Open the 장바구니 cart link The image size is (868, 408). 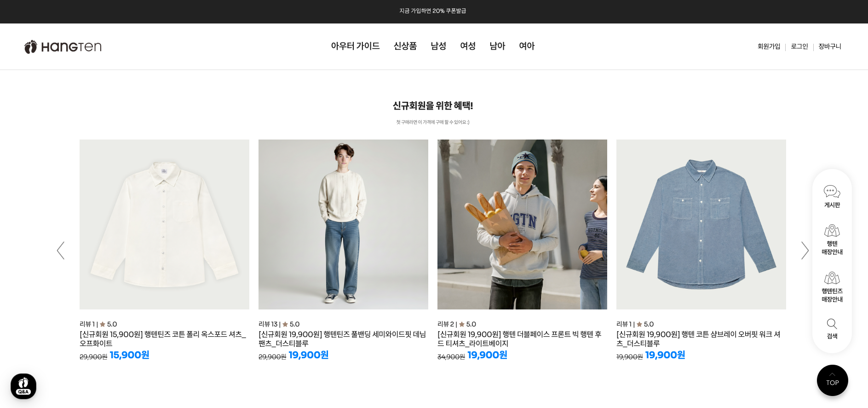click(x=829, y=47)
